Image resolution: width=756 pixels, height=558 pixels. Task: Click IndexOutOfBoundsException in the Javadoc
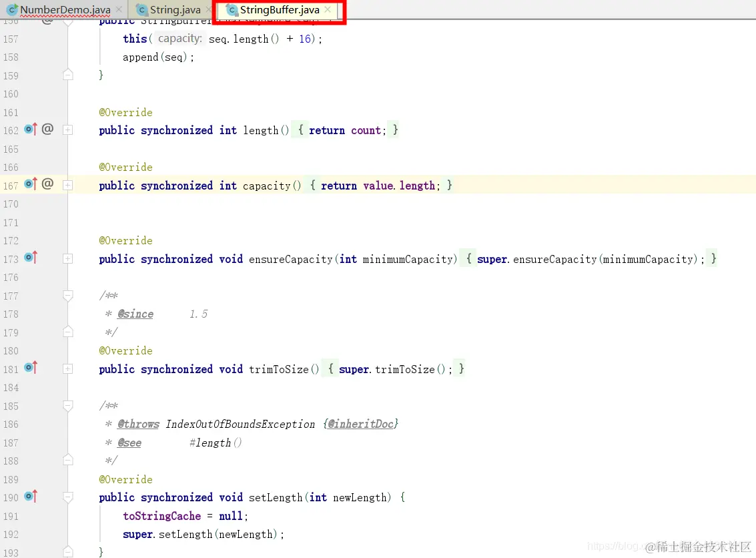tap(240, 424)
